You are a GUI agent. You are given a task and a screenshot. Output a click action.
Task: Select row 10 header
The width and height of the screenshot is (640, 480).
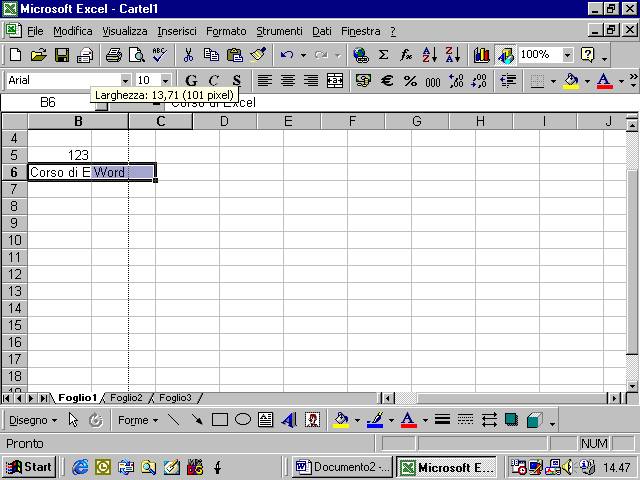pyautogui.click(x=14, y=240)
